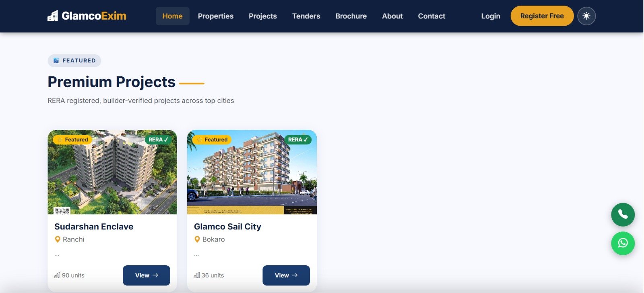Click the Login link
Screen dimensions: 644x293
coord(491,16)
